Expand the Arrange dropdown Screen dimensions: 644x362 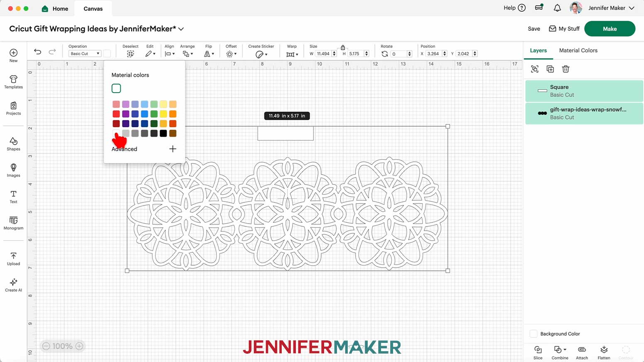(x=188, y=54)
